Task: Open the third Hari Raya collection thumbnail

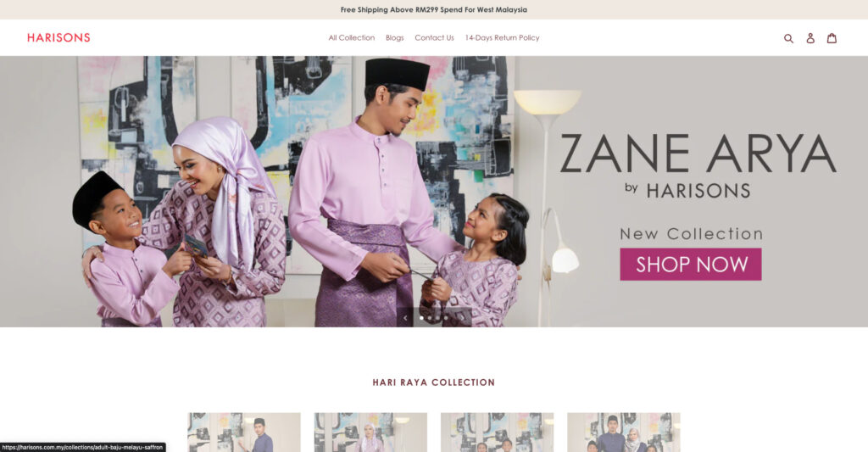Action: 497,432
